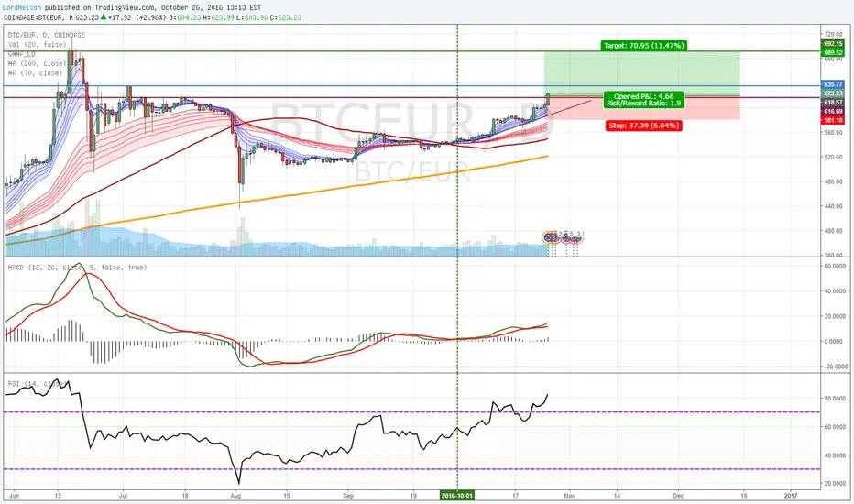Screen dimensions: 854x504
Task: Select the MA (70, close) indicator label
Action: (x=35, y=73)
